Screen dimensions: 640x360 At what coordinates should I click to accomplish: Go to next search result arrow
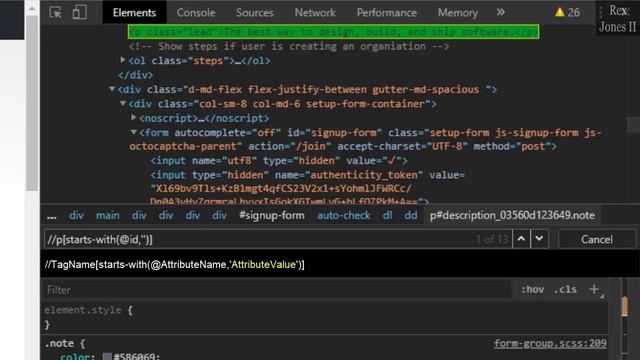[x=539, y=239]
